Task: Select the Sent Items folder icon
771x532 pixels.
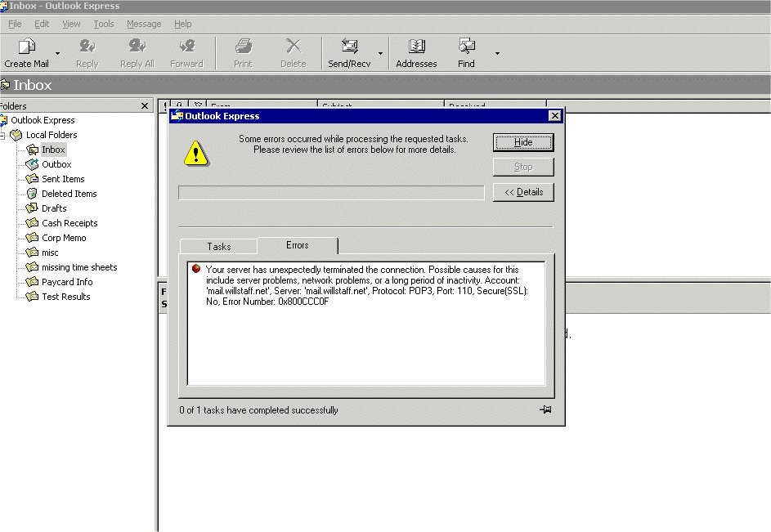Action: pos(33,179)
